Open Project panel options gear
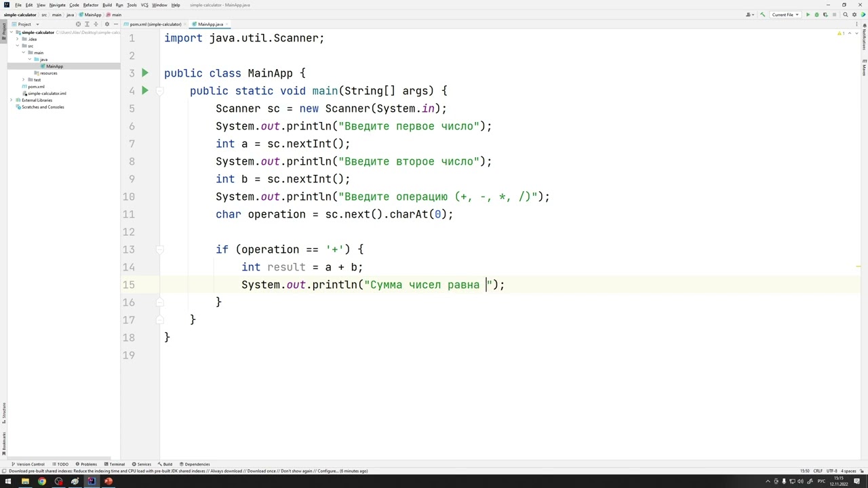Screen dimensions: 868x488 point(107,24)
